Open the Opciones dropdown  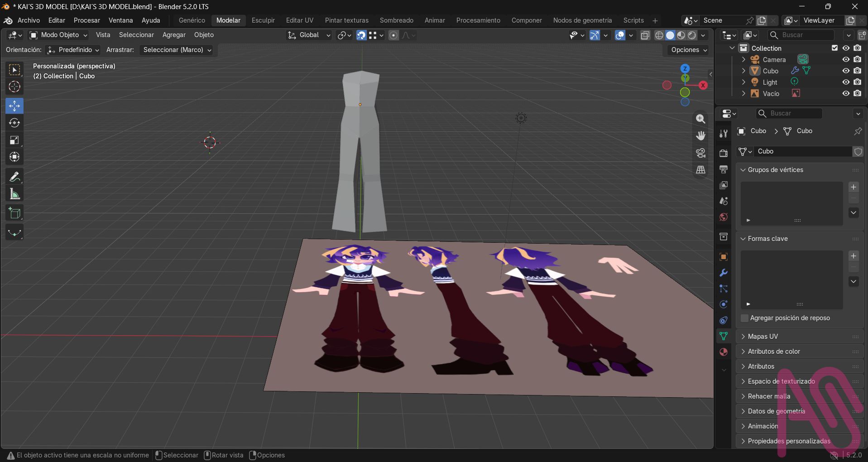click(x=689, y=50)
